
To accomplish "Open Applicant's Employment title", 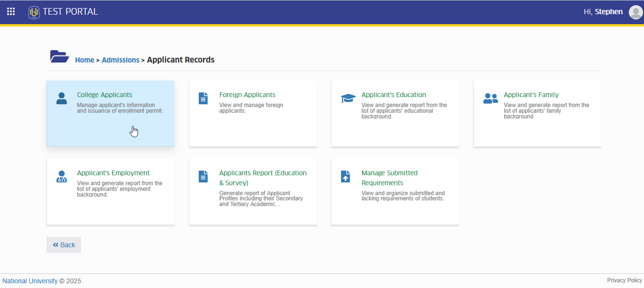I will click(113, 173).
